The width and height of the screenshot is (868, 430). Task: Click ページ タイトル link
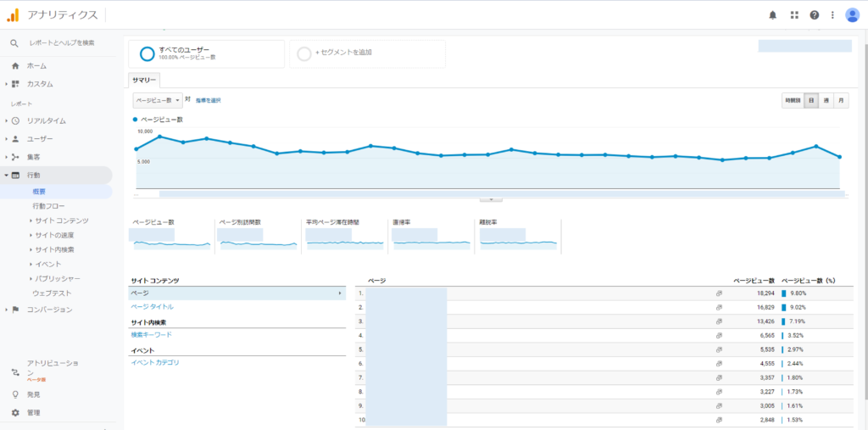click(x=153, y=306)
